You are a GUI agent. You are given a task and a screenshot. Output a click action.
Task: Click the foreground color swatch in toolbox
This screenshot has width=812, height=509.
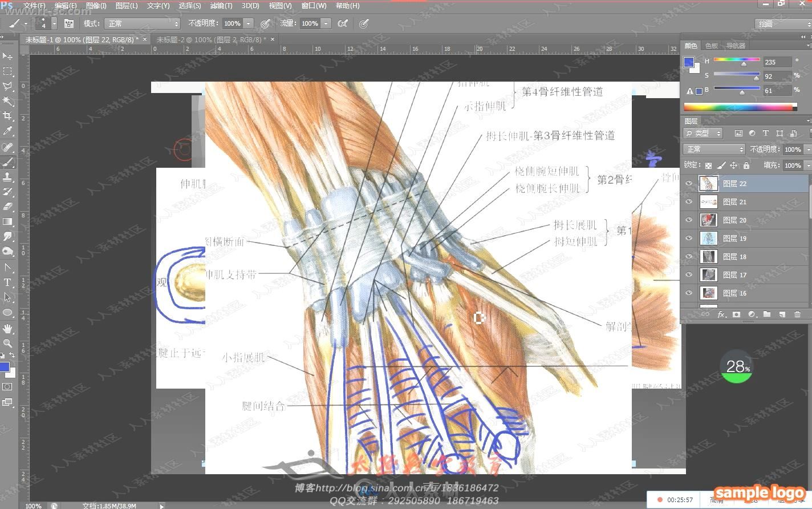(4, 367)
